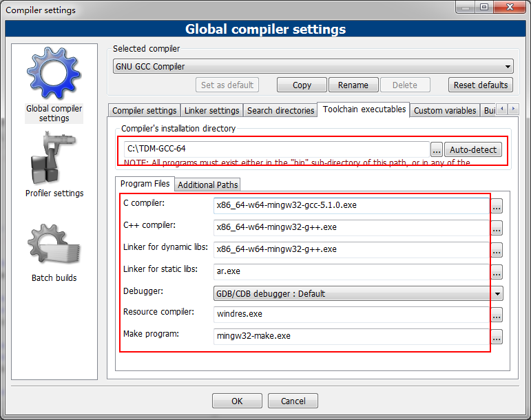This screenshot has width=531, height=420.
Task: Switch to Custom variables tab
Action: click(x=445, y=110)
